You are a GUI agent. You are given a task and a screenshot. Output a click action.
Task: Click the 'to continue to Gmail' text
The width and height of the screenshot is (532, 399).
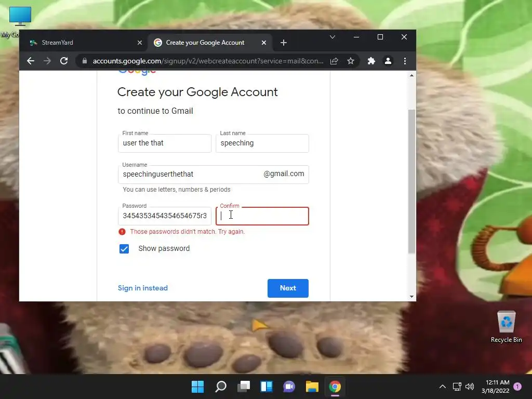[155, 111]
